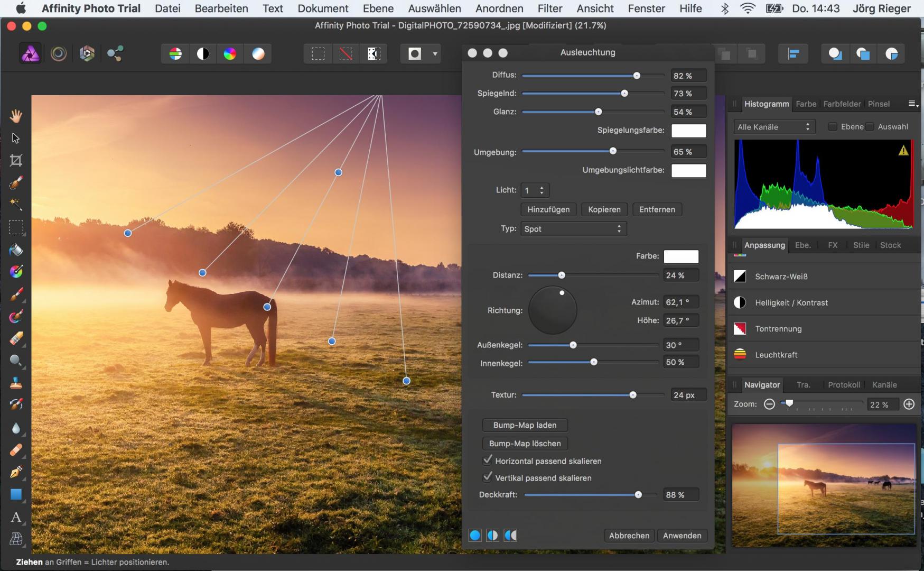Activate the Zoom tool
The width and height of the screenshot is (924, 571).
coord(16,361)
